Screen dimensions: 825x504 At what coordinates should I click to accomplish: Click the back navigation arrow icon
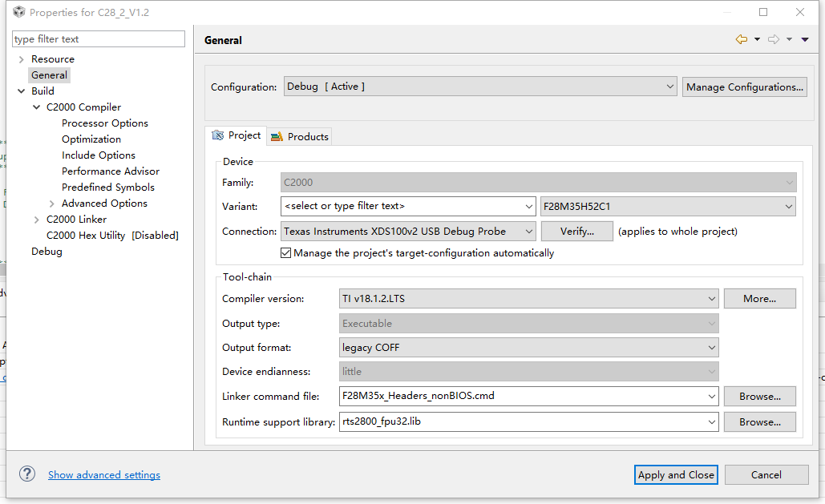[741, 39]
